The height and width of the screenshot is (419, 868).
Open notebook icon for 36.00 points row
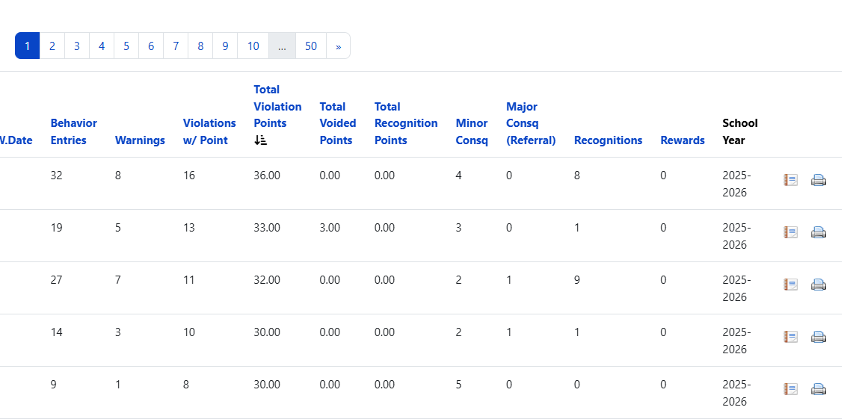[790, 180]
